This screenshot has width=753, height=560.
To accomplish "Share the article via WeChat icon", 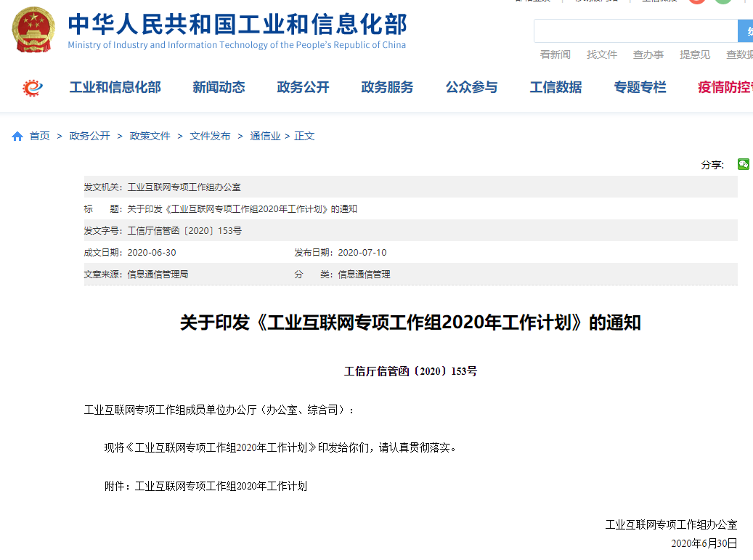I will [743, 164].
